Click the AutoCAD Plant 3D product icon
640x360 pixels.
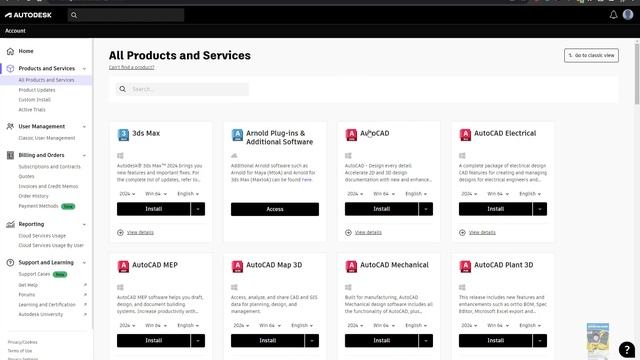(465, 267)
